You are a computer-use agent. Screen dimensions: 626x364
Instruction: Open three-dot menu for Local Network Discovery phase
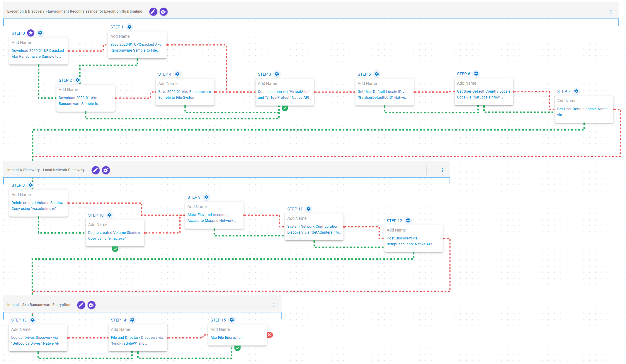(442, 170)
